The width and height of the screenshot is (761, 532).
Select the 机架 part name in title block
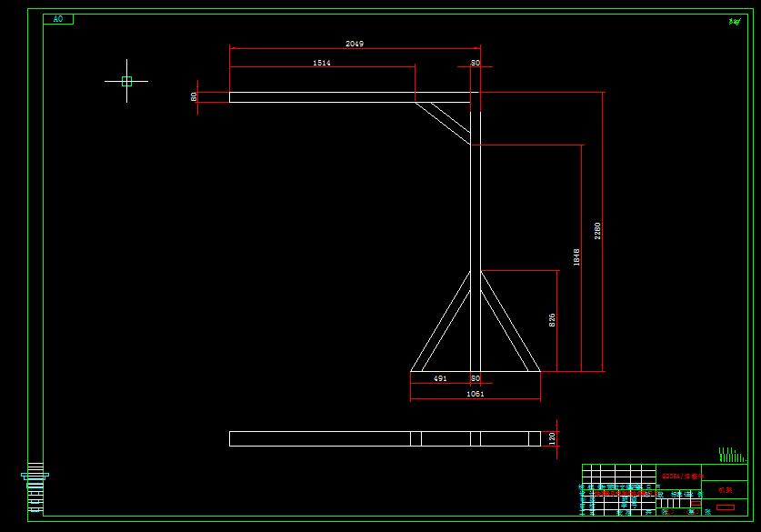pos(725,490)
